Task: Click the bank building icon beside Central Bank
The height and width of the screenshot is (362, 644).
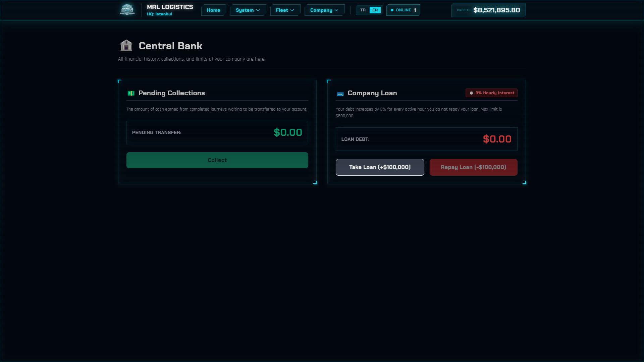Action: [x=126, y=46]
